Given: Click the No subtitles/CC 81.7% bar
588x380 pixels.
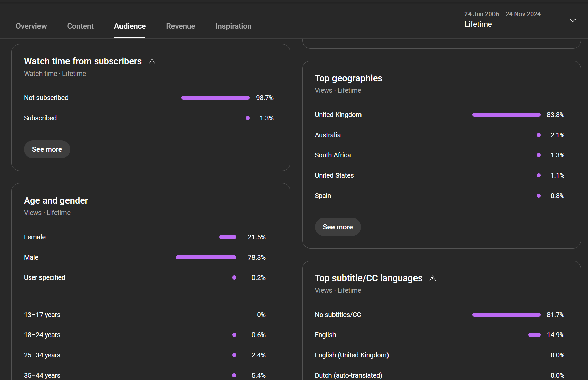Looking at the screenshot, I should pyautogui.click(x=506, y=315).
